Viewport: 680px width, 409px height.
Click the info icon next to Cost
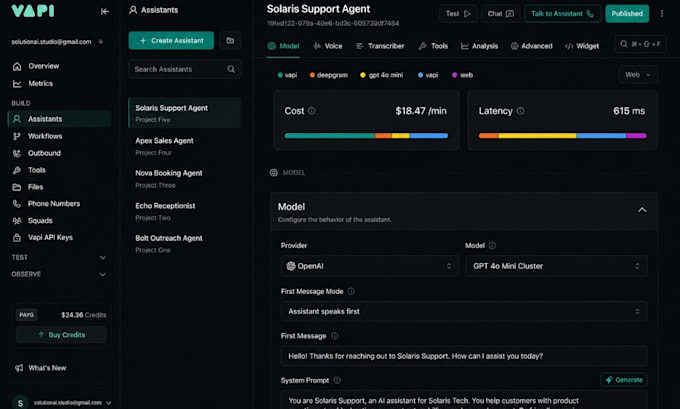pyautogui.click(x=311, y=111)
